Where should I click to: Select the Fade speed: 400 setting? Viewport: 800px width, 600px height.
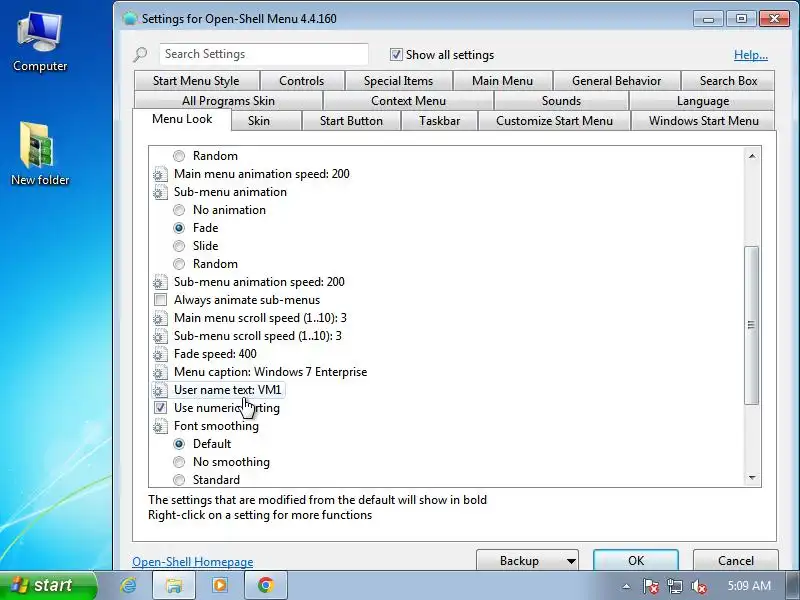(x=205, y=354)
